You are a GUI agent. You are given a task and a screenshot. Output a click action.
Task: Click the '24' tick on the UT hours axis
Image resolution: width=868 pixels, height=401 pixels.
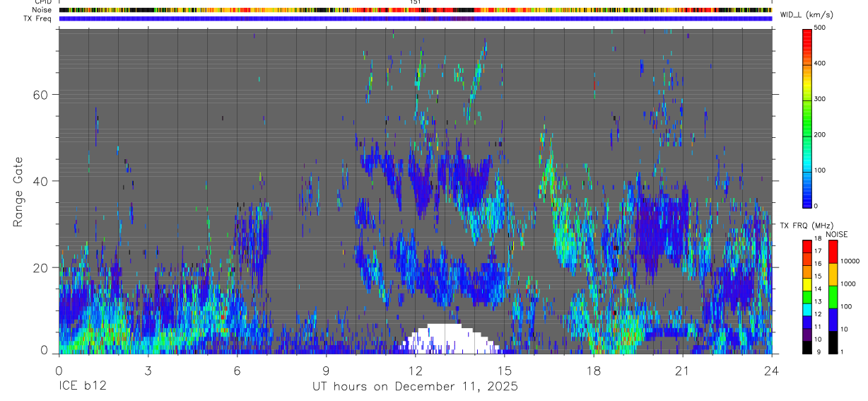pyautogui.click(x=771, y=370)
